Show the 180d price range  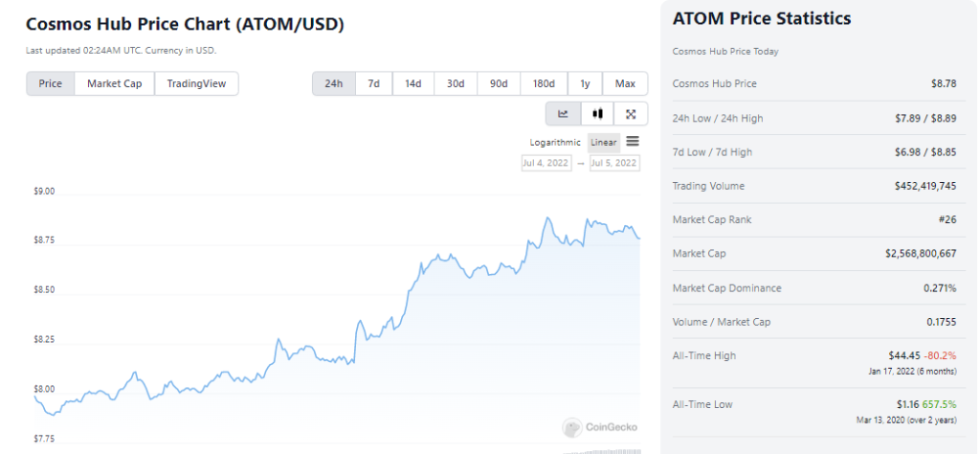544,83
